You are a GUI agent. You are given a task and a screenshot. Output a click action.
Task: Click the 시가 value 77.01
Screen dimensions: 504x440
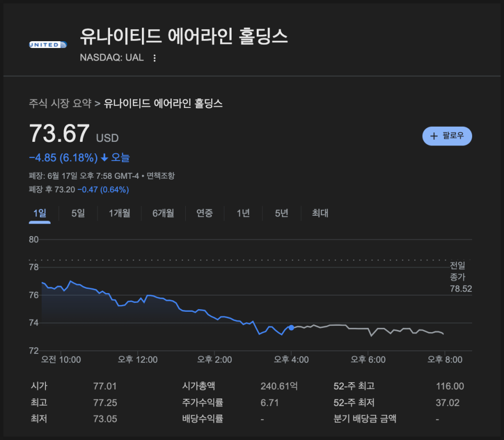click(x=105, y=386)
